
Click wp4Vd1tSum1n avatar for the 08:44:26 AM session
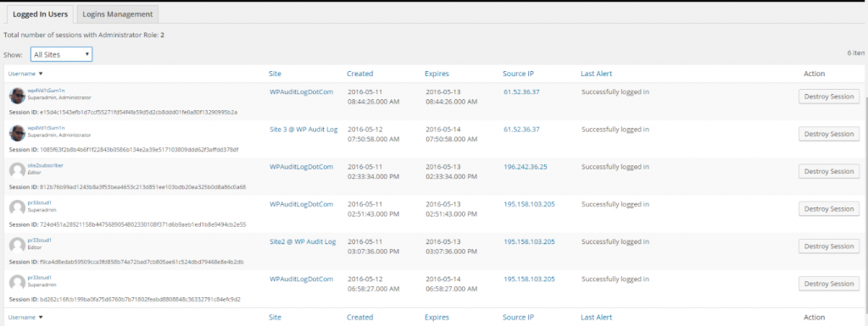pyautogui.click(x=17, y=96)
